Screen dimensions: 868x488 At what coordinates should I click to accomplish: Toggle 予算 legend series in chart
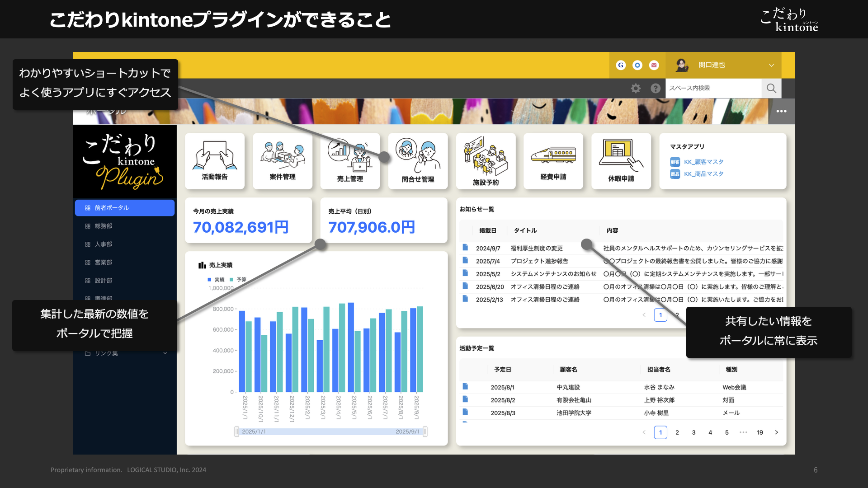click(238, 280)
